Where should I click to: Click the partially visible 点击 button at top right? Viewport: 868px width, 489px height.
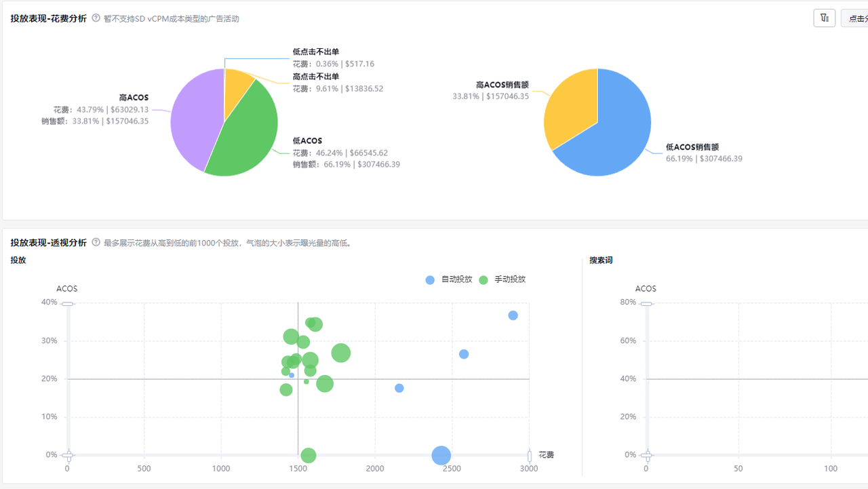(855, 18)
